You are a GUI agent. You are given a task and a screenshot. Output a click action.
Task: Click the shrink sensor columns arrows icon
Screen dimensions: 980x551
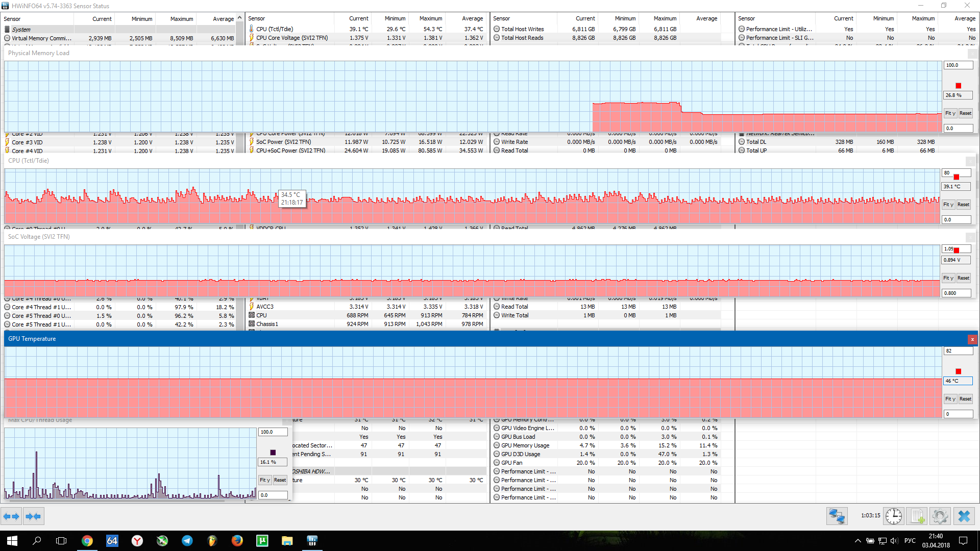33,516
